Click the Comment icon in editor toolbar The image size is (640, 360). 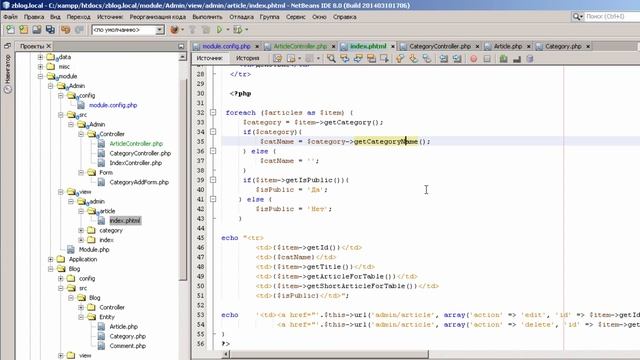(x=503, y=59)
